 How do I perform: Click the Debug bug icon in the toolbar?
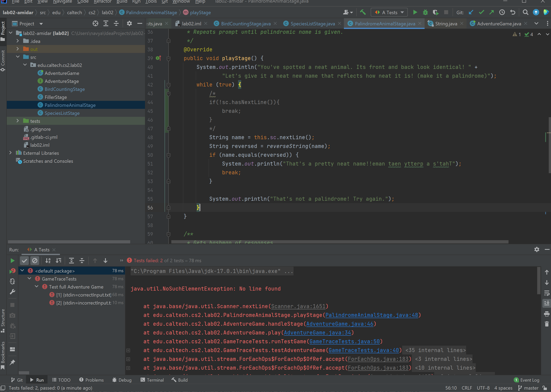click(425, 12)
